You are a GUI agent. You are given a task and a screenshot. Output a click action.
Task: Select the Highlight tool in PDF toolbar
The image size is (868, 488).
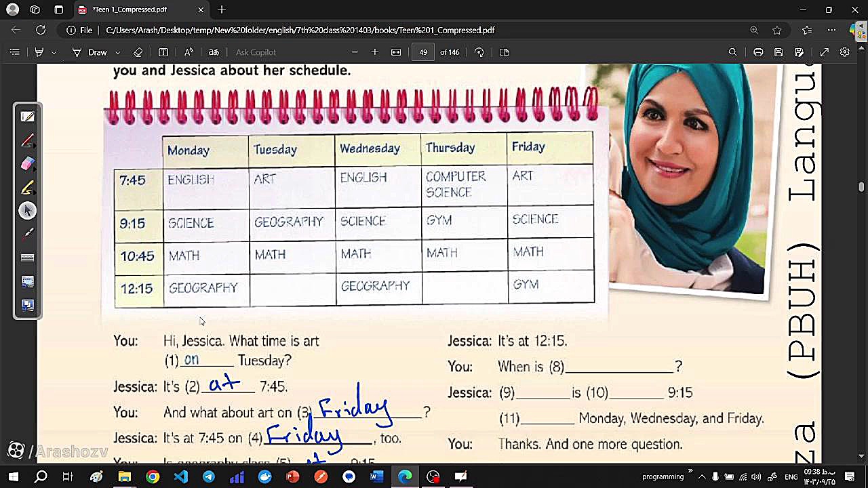point(39,52)
